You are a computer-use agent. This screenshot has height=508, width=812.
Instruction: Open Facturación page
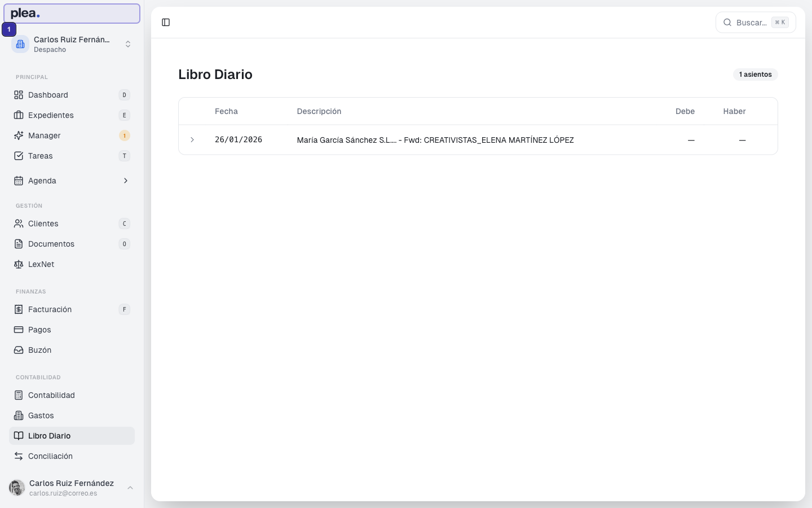[x=72, y=309]
